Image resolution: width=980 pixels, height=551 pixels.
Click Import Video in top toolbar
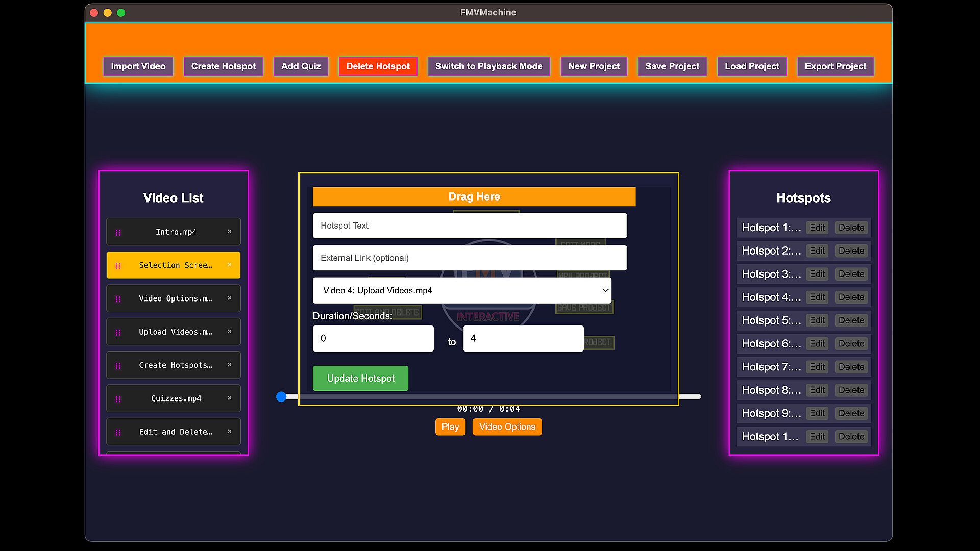pyautogui.click(x=138, y=66)
